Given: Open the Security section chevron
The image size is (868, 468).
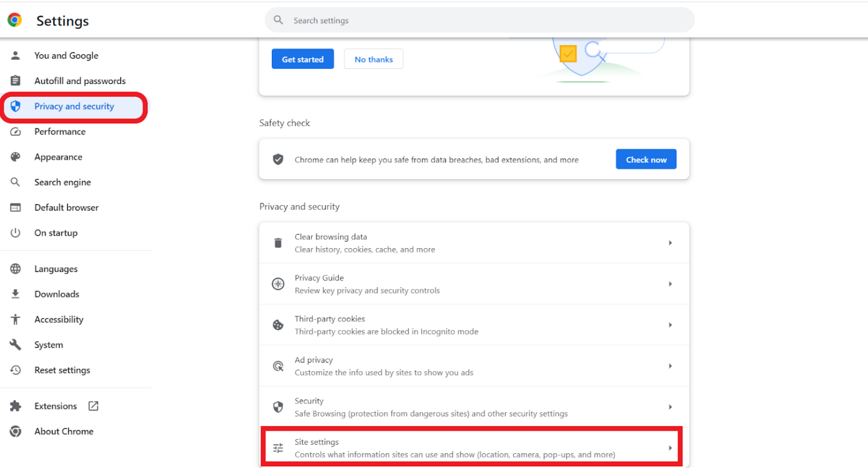Looking at the screenshot, I should coord(670,406).
